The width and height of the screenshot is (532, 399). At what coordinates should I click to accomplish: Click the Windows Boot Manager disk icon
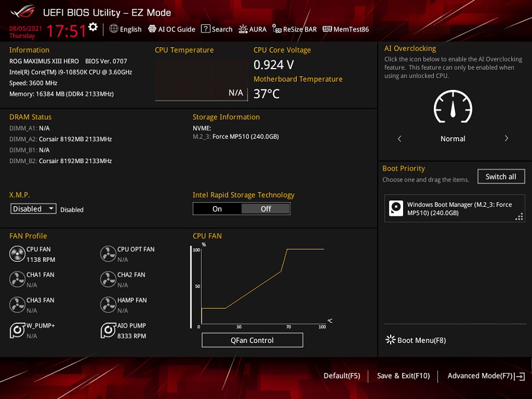[x=396, y=208]
